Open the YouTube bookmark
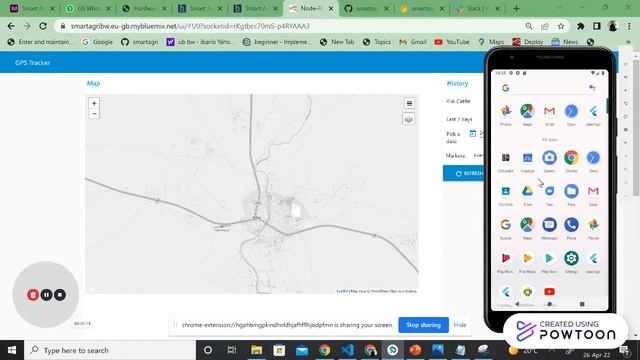640x360 pixels. 453,42
